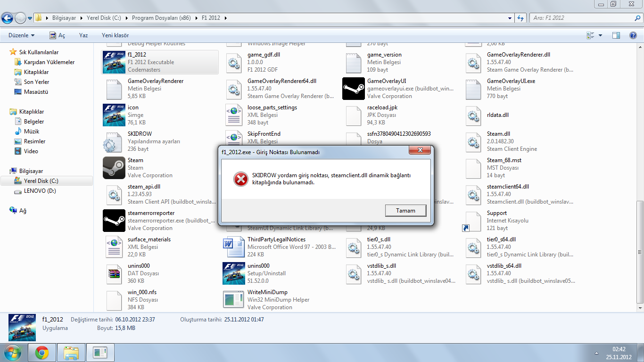Select the steamerrorreporter icon

[x=114, y=221]
